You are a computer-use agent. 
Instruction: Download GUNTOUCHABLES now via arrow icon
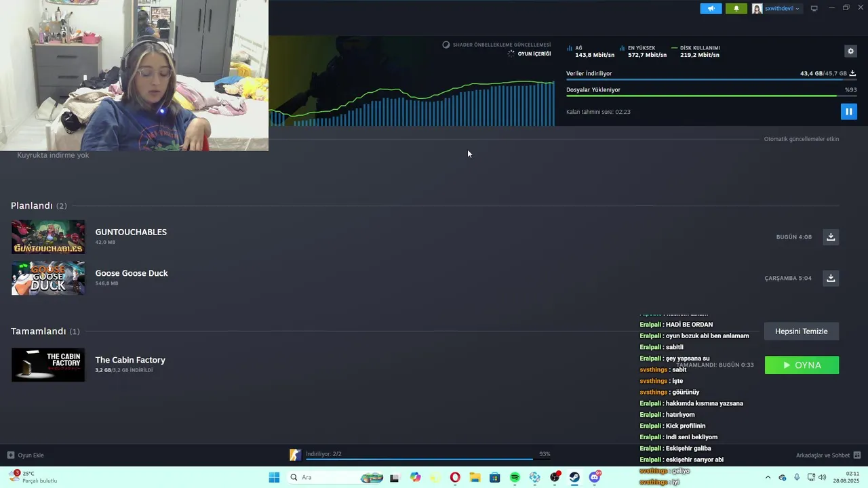(x=831, y=237)
